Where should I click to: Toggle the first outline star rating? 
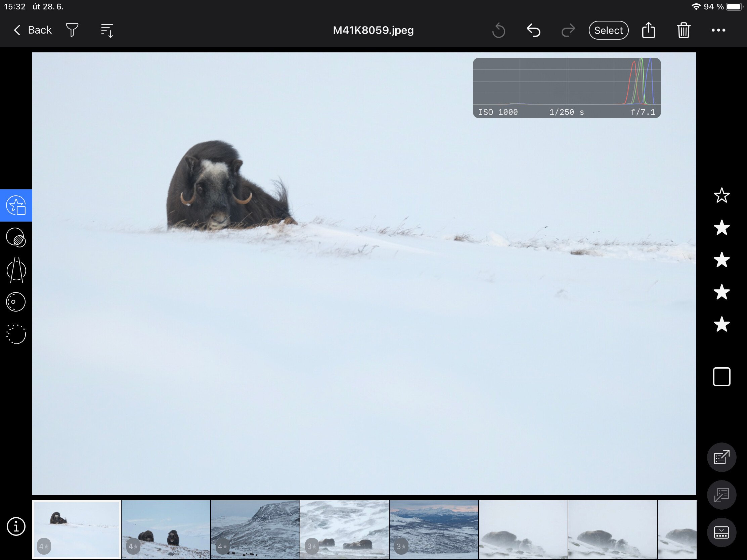tap(722, 195)
